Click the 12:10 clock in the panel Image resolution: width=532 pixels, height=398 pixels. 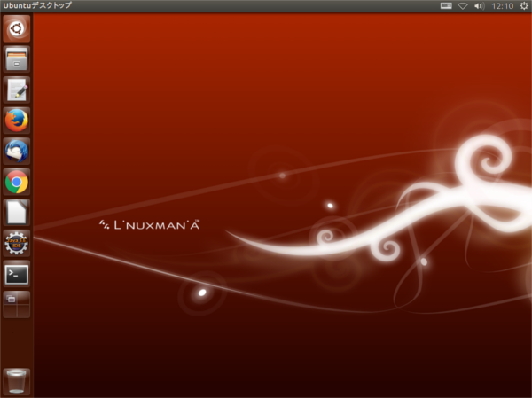(501, 6)
